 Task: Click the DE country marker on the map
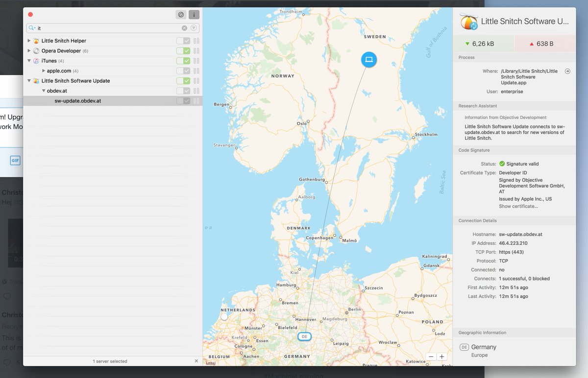tap(304, 336)
